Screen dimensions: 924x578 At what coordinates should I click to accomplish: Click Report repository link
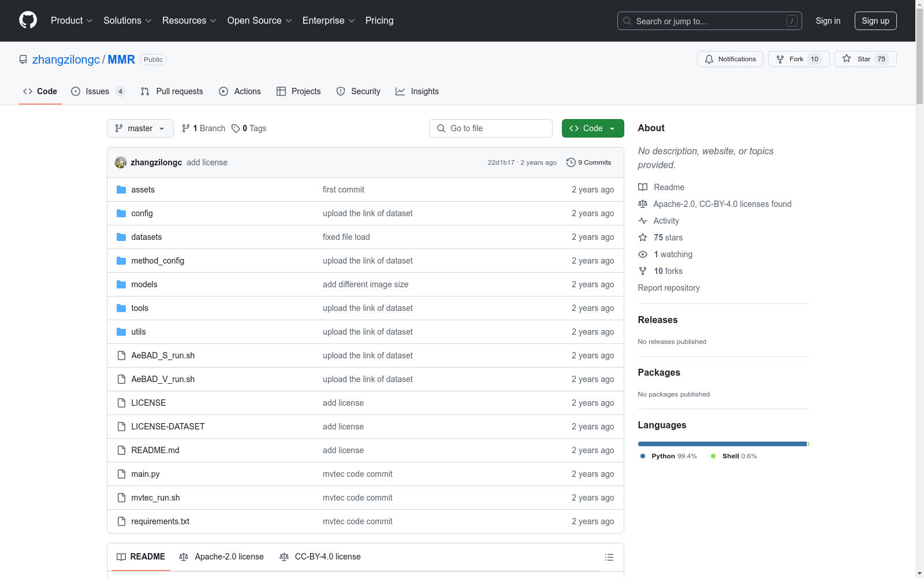pos(669,288)
